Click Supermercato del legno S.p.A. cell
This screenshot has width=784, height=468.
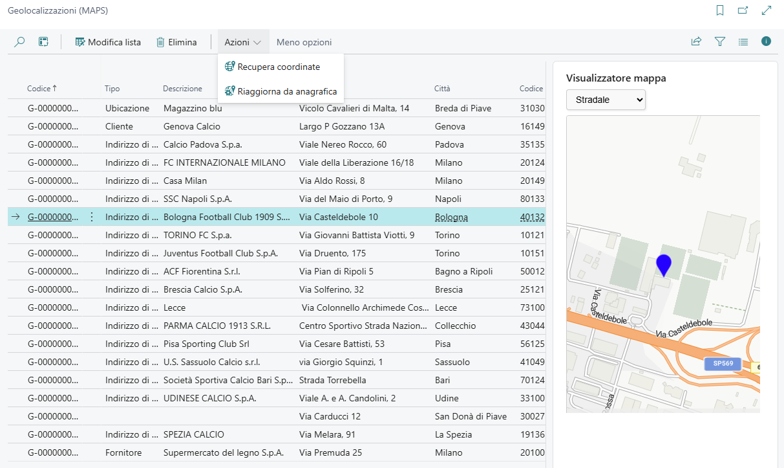pyautogui.click(x=223, y=452)
